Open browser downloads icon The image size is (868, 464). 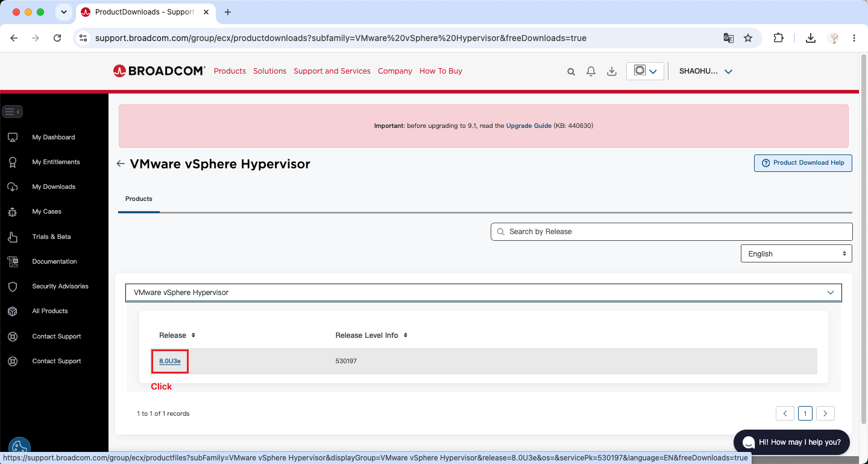tap(811, 38)
